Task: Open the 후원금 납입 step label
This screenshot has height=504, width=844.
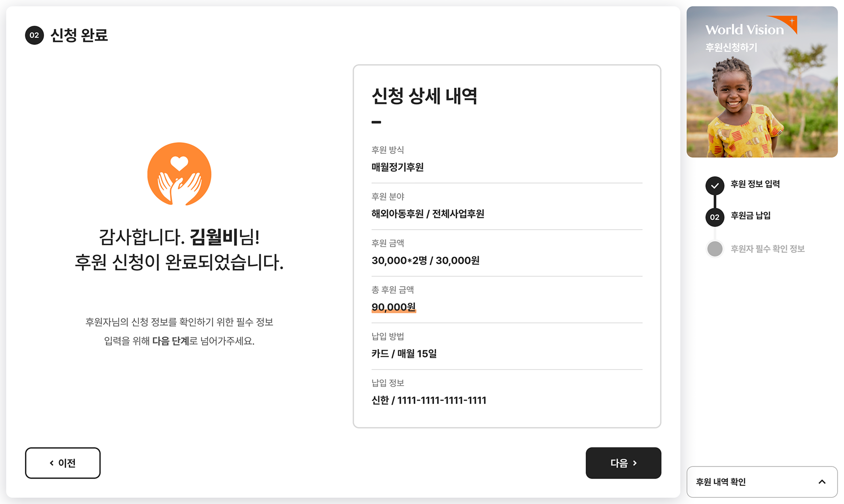Action: pyautogui.click(x=750, y=215)
